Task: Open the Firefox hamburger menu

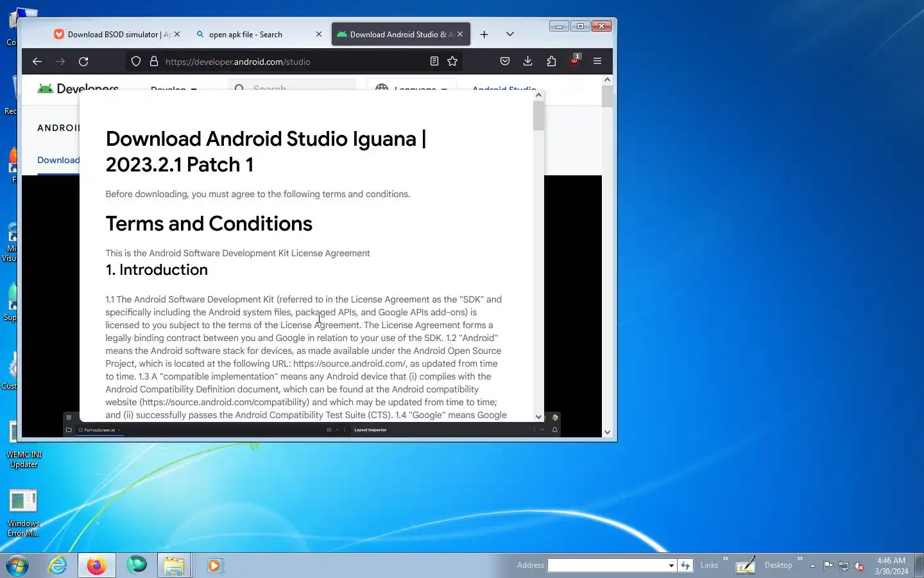Action: pyautogui.click(x=597, y=62)
